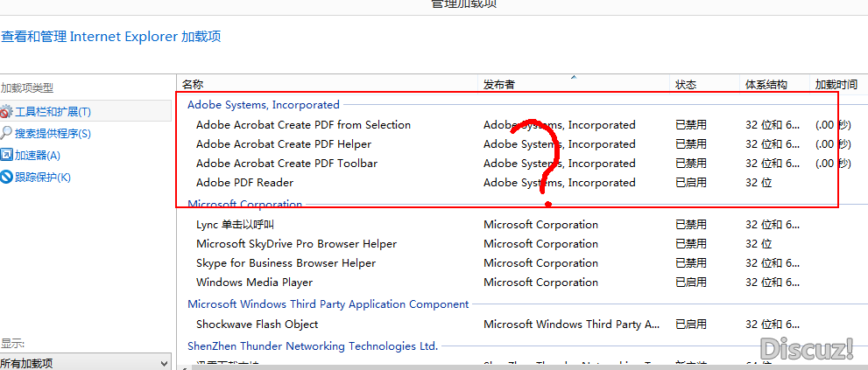Collapse the Microsoft Windows Third Party Application Component group
The image size is (868, 370).
tap(328, 304)
